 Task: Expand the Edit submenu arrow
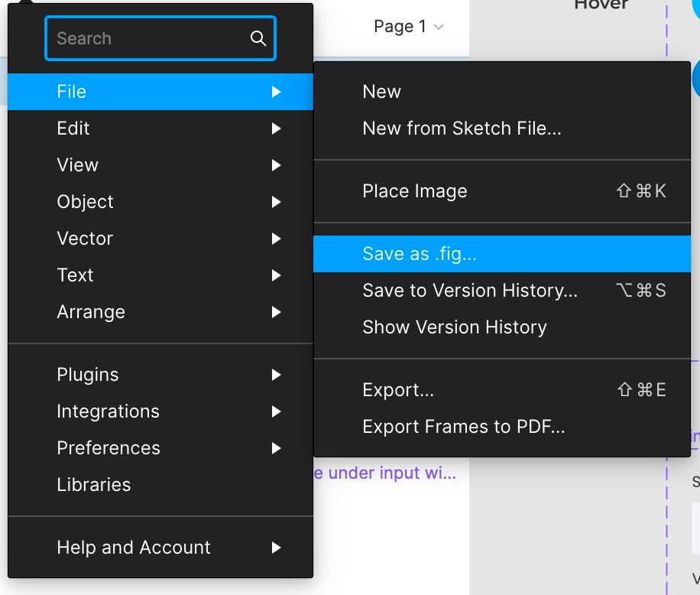point(277,128)
